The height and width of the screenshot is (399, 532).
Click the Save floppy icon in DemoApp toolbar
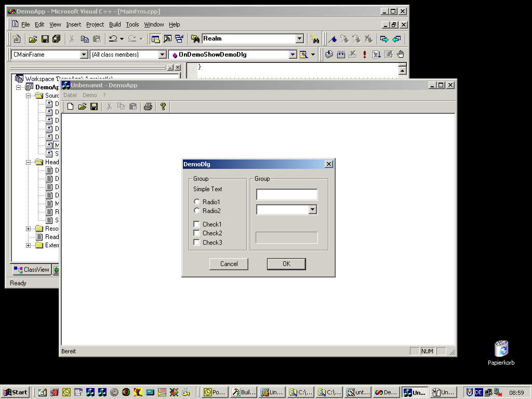pos(94,107)
